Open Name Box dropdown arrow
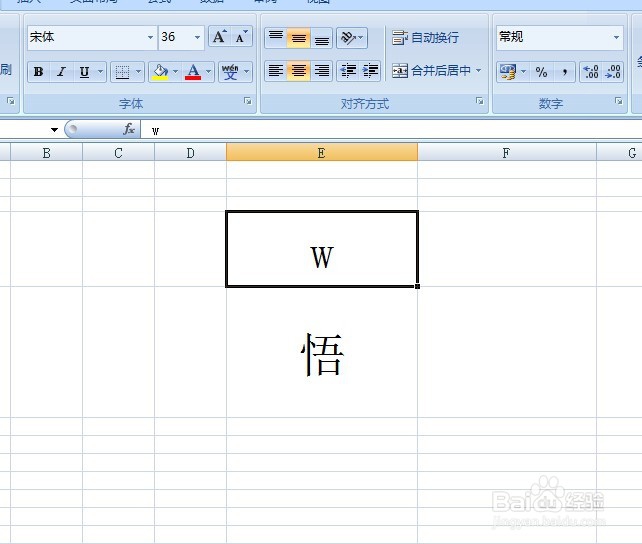The height and width of the screenshot is (544, 642). point(54,130)
